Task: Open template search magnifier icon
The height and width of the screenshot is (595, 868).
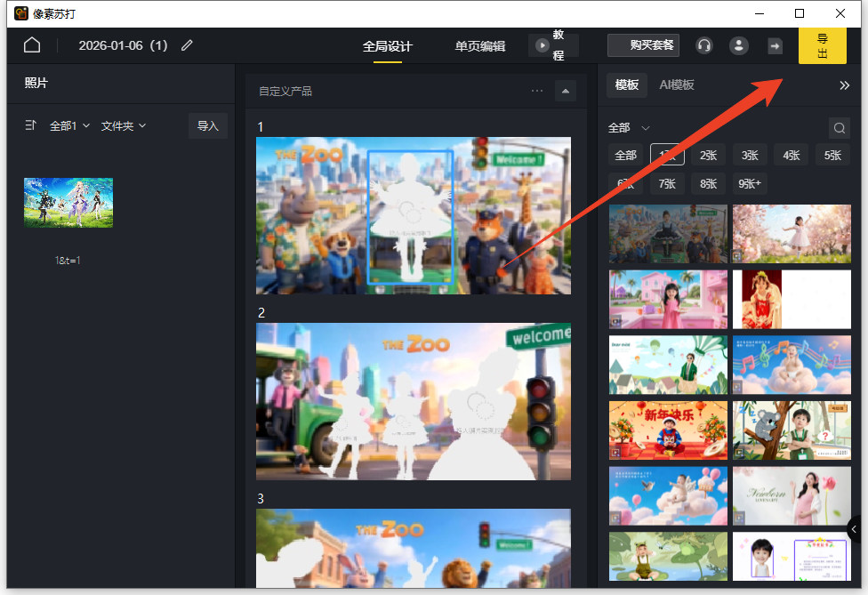Action: pos(840,128)
